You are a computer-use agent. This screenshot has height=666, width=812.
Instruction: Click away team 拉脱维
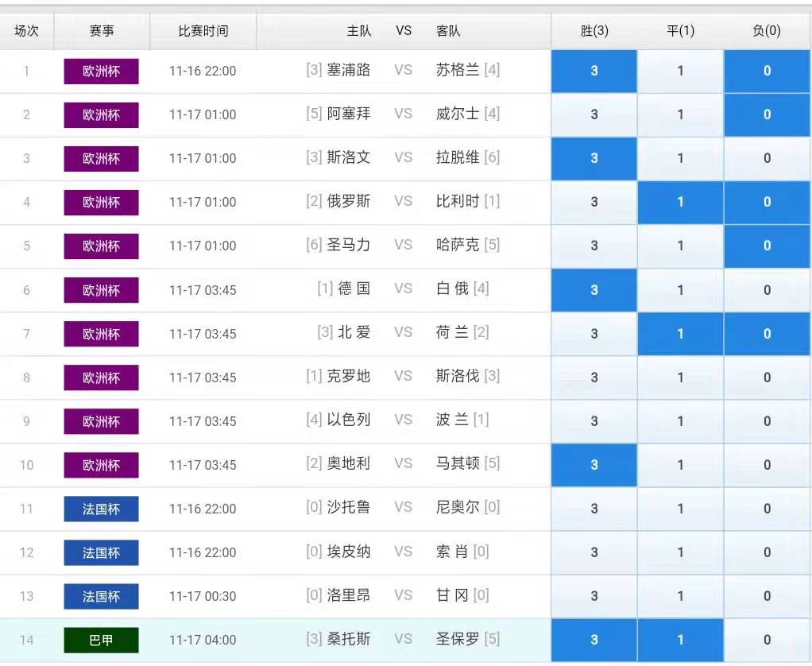(458, 157)
